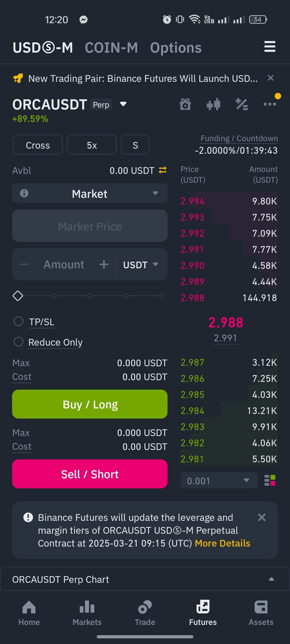The height and width of the screenshot is (644, 290).
Task: Tap the order book layout icon
Action: tap(270, 480)
